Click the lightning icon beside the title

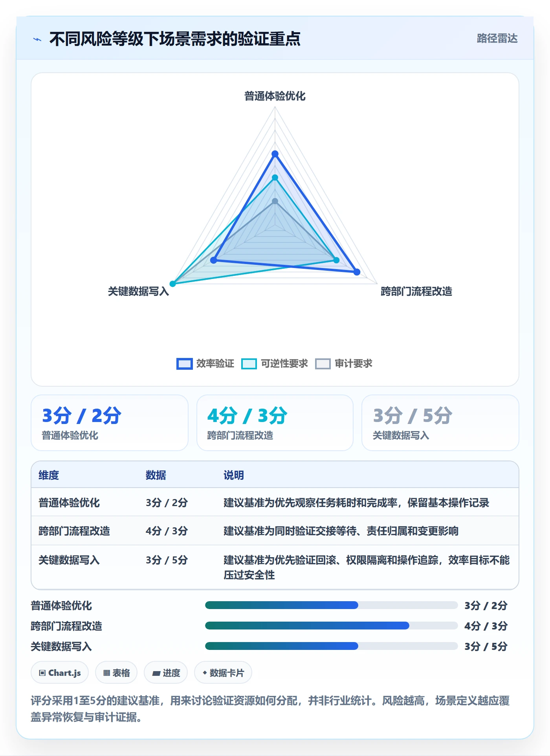[37, 39]
